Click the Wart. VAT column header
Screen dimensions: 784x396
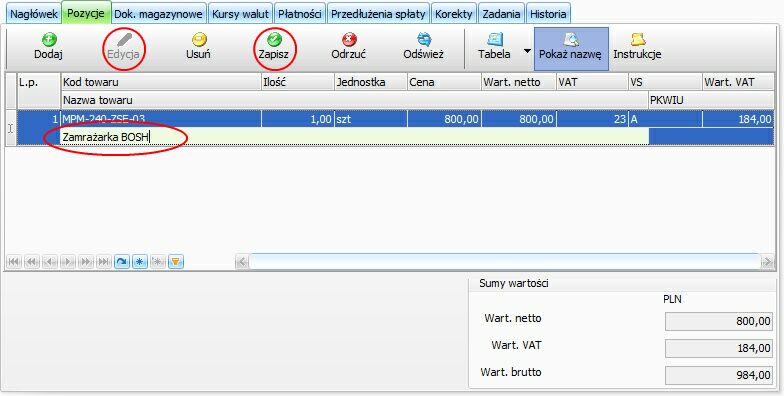click(x=738, y=82)
